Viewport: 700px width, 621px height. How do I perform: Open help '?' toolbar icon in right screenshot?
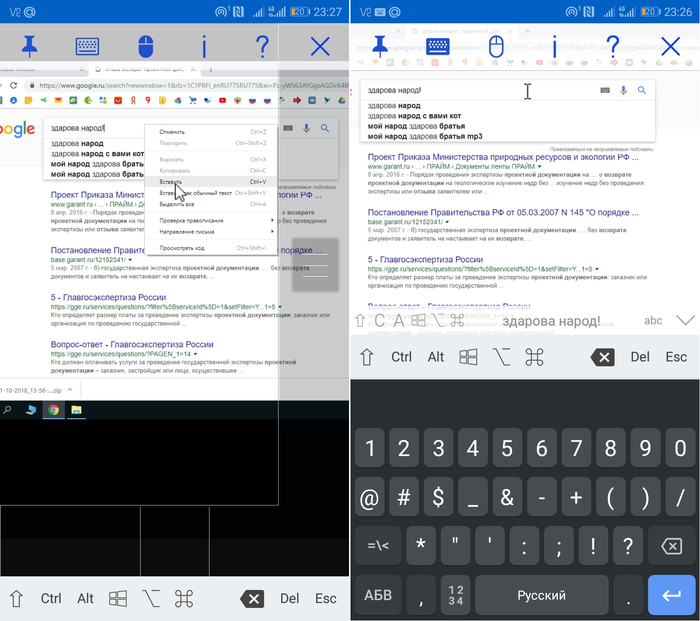[x=612, y=46]
